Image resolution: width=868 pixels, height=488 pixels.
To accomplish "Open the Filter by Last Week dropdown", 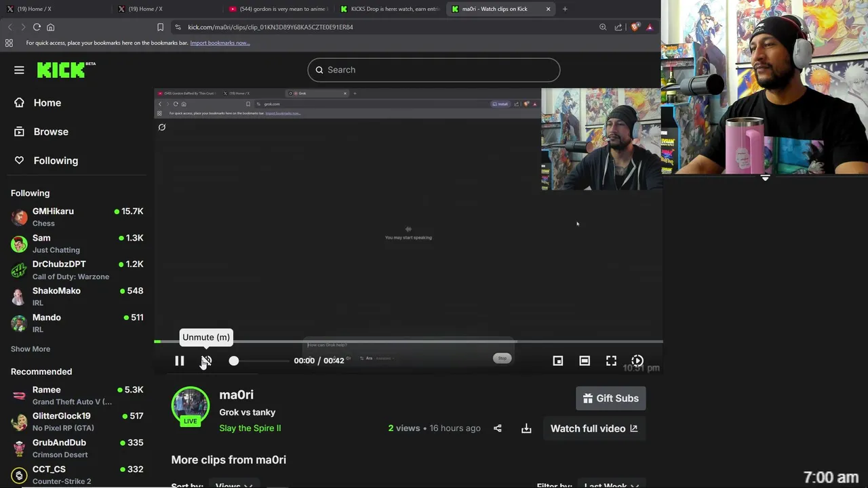I will (611, 485).
